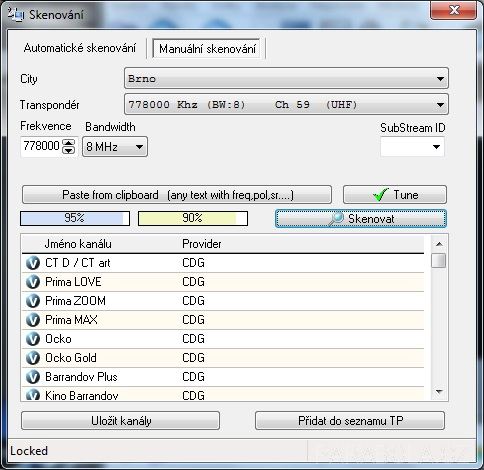Click the channel icon beside CT D / CT art

pyautogui.click(x=33, y=263)
